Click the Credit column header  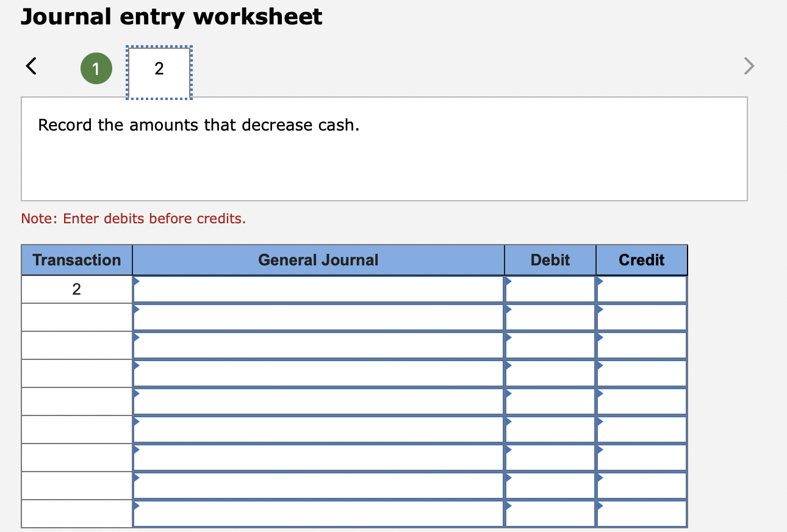coord(642,260)
